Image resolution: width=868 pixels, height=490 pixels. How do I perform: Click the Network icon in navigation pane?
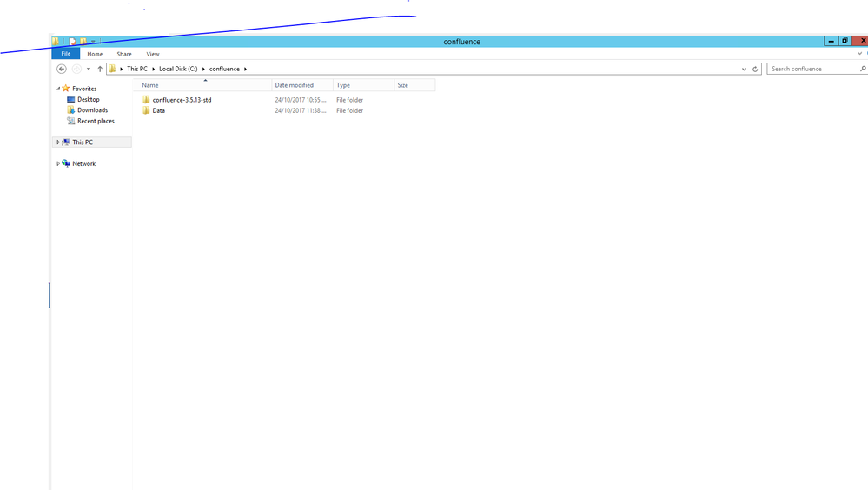click(66, 163)
